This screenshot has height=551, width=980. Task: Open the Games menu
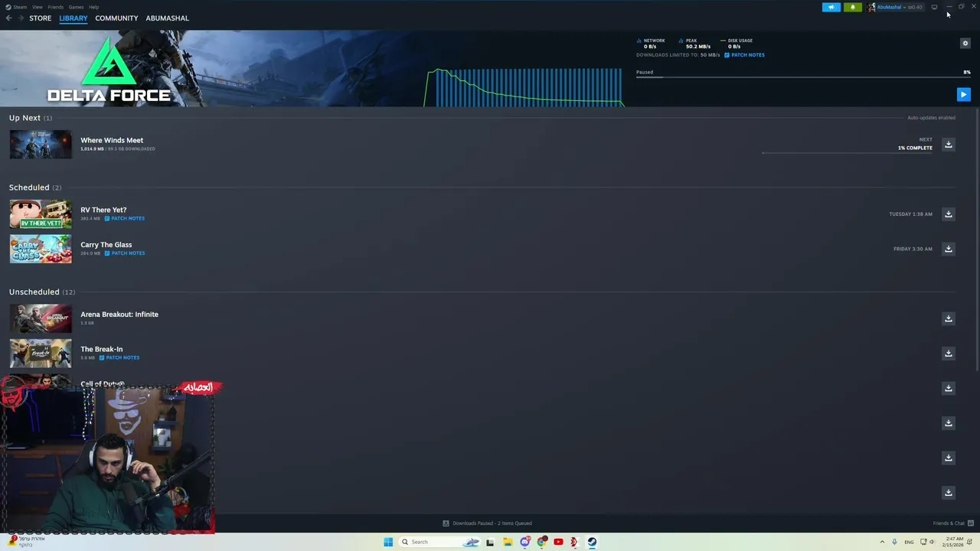click(76, 7)
